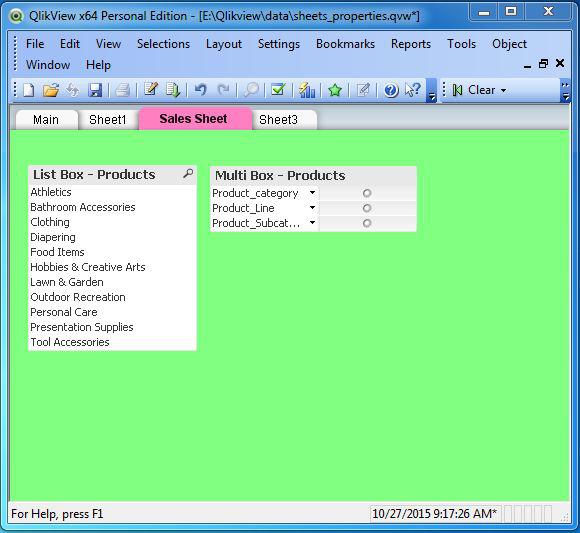The image size is (580, 533).
Task: Launch the Quick Chart wizard icon
Action: [x=307, y=90]
